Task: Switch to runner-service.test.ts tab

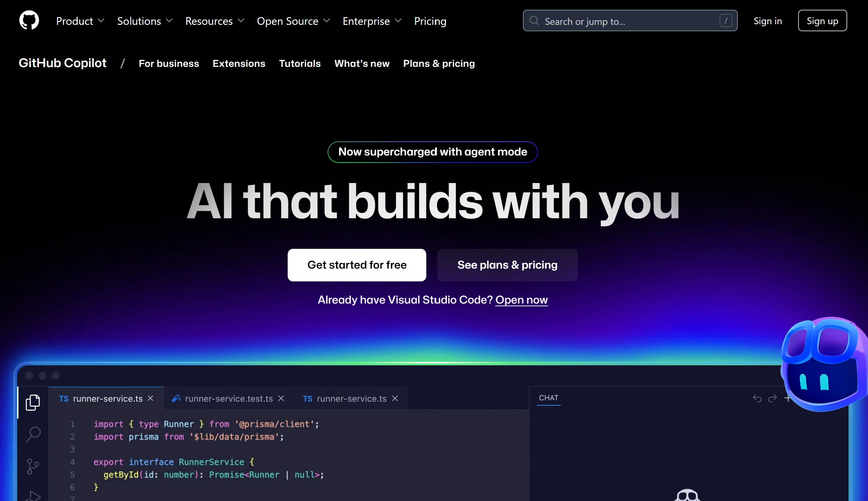Action: tap(229, 399)
